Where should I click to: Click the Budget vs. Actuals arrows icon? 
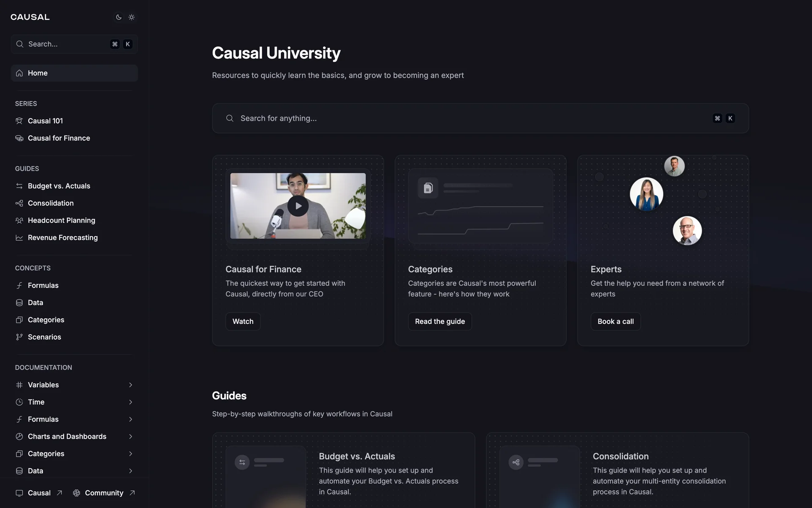19,186
